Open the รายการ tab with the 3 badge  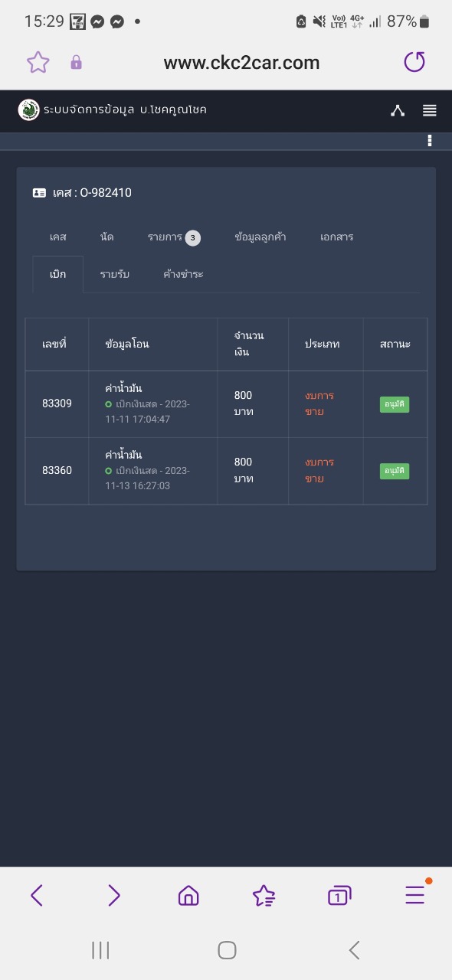[x=174, y=237]
